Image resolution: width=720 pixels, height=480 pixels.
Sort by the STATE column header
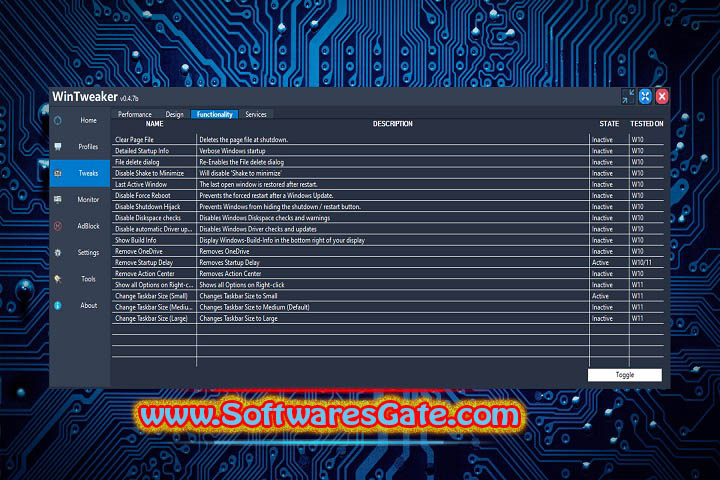[x=609, y=124]
